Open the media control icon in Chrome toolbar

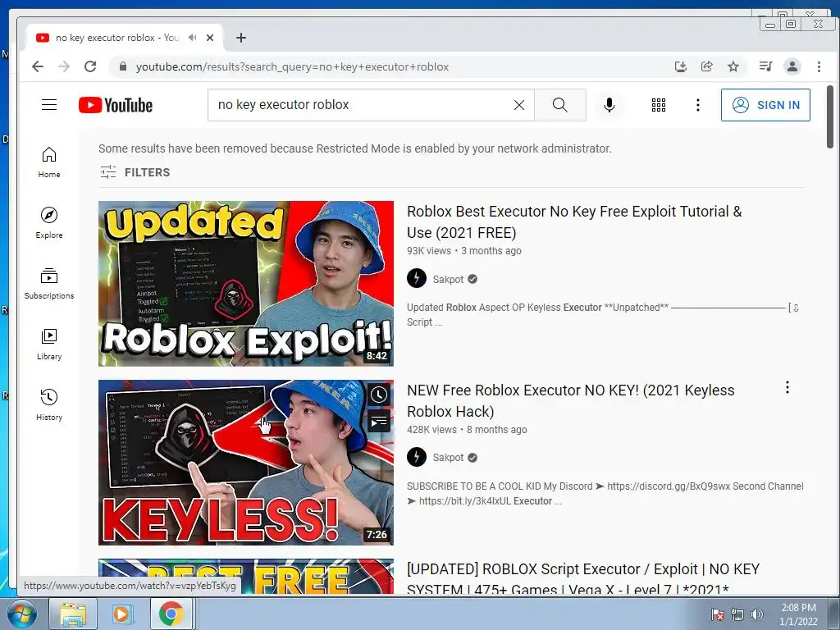tap(765, 66)
